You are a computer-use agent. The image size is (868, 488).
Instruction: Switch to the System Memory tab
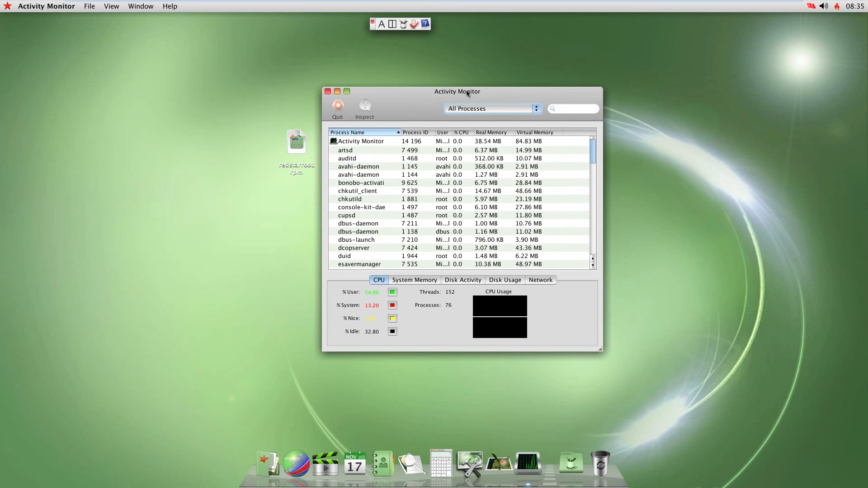(x=415, y=280)
